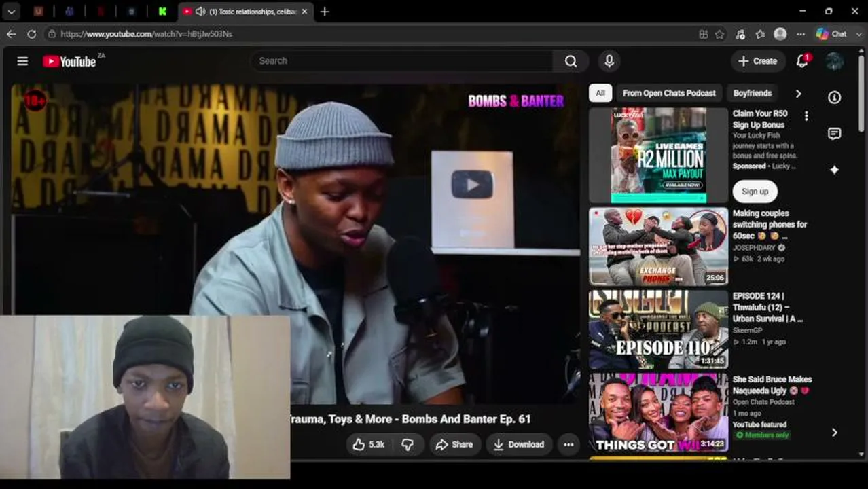Open Making couples switching phones thumbnail
The width and height of the screenshot is (868, 489).
click(658, 247)
